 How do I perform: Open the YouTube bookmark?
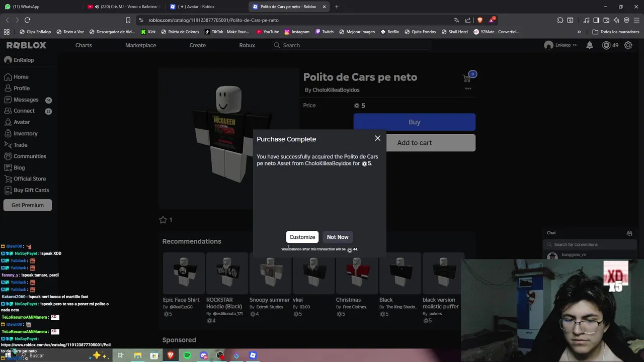(268, 32)
